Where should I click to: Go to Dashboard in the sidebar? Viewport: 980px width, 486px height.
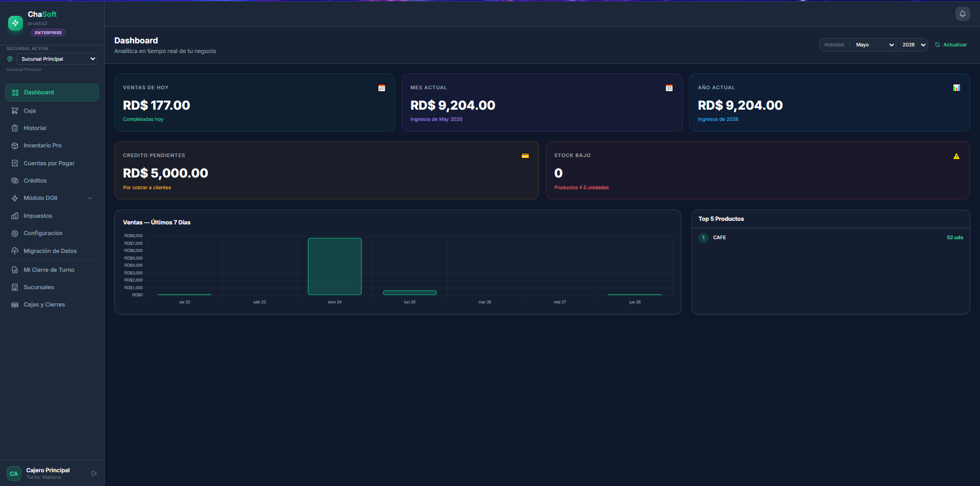tap(52, 93)
